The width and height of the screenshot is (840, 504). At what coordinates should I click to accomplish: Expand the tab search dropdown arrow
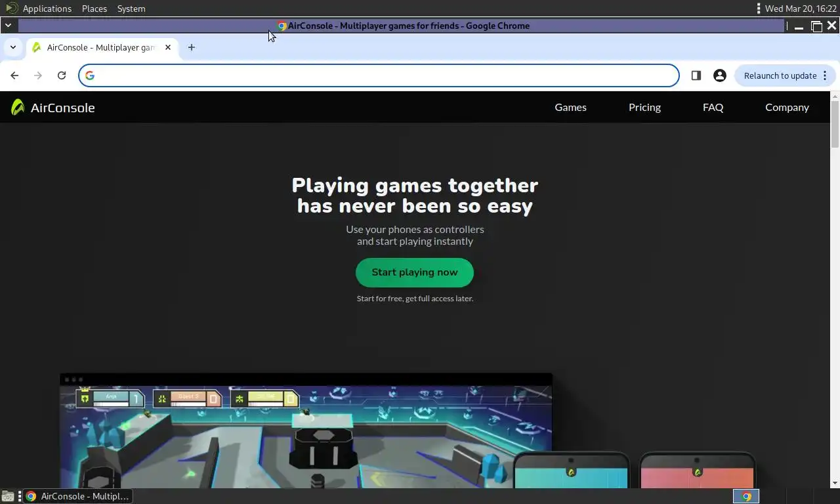coord(12,47)
